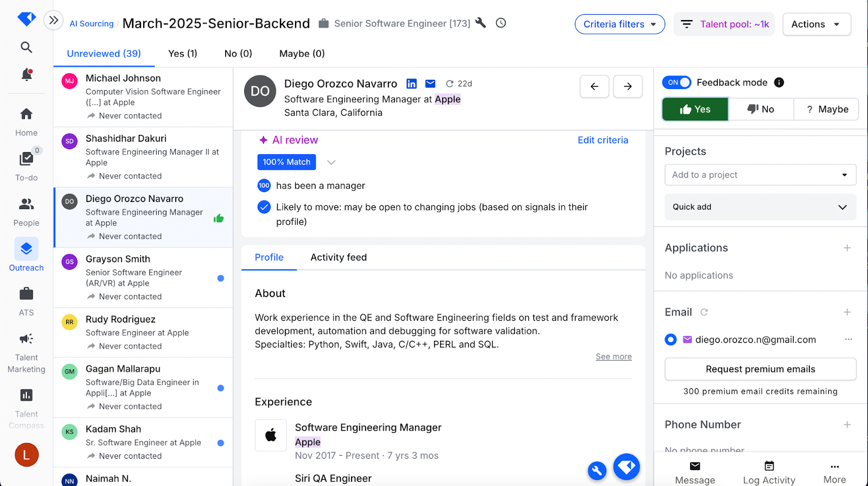Refresh the Email section
Screen dimensions: 868x486
[704, 312]
